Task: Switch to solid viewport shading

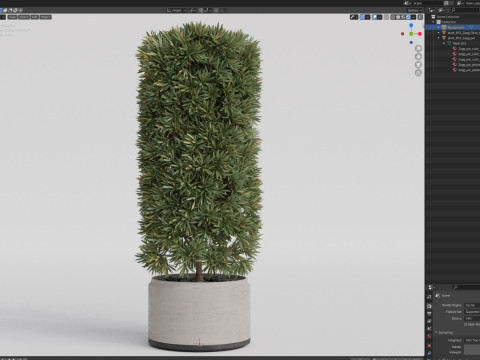Action: [398, 17]
